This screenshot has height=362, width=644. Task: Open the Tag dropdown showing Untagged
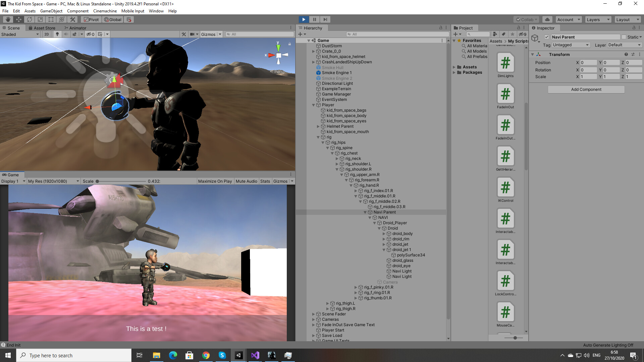tap(571, 45)
